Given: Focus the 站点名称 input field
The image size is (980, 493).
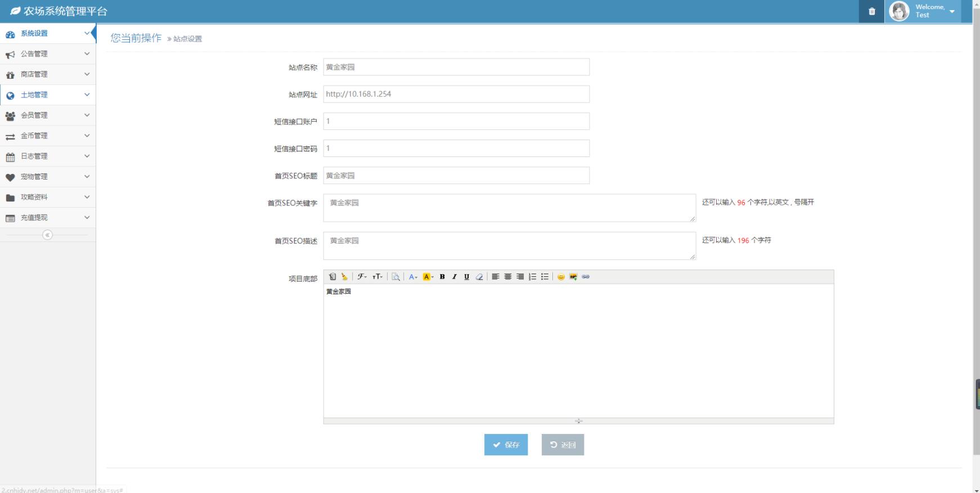Looking at the screenshot, I should point(456,67).
